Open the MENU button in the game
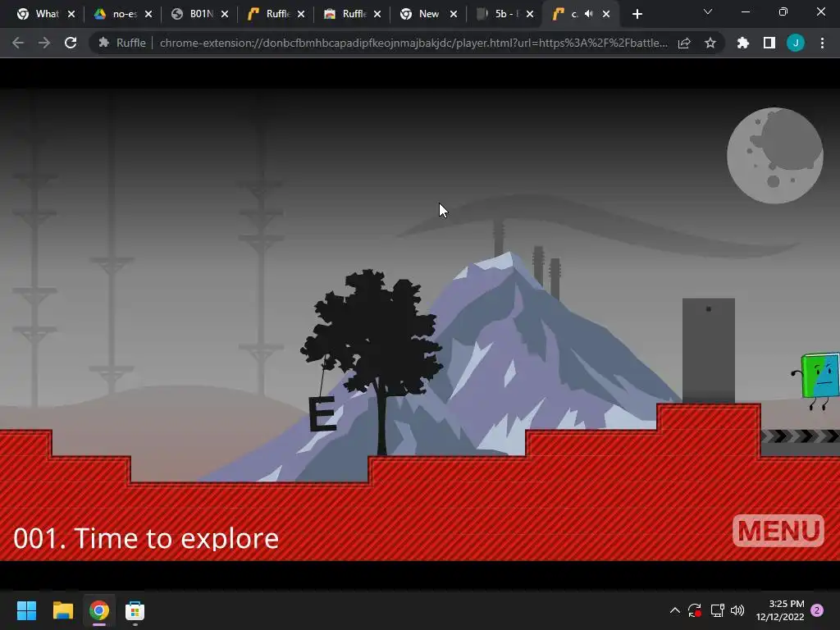 click(x=778, y=531)
